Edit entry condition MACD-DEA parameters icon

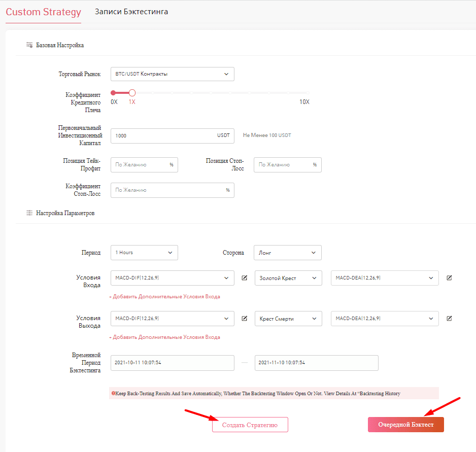pos(449,278)
